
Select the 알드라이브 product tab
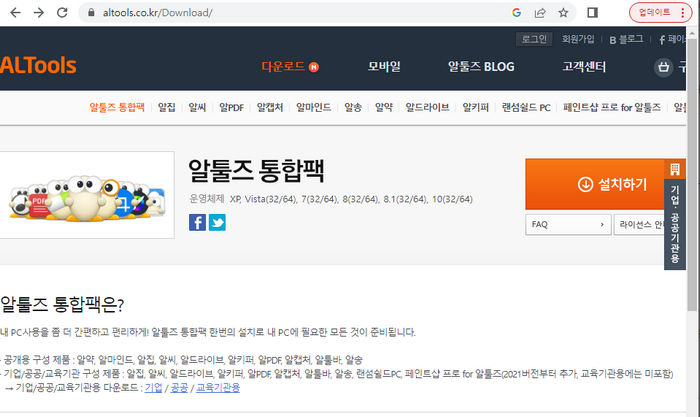click(427, 107)
